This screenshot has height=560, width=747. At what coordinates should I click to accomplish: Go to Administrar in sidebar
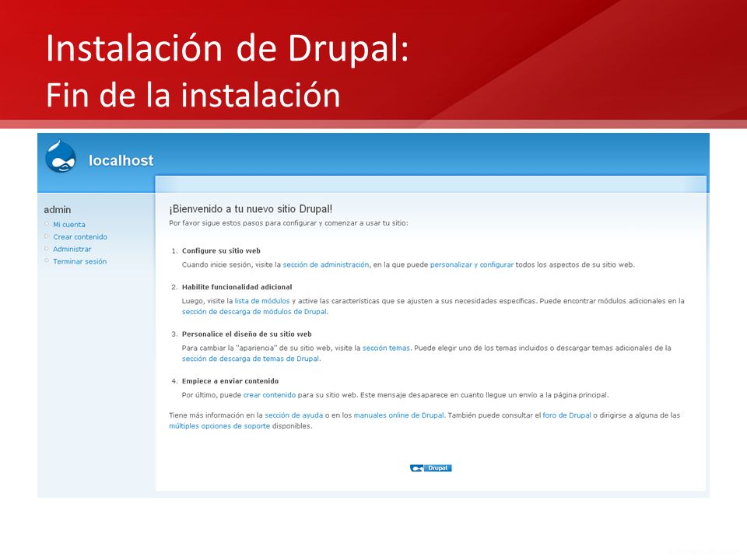tap(72, 249)
